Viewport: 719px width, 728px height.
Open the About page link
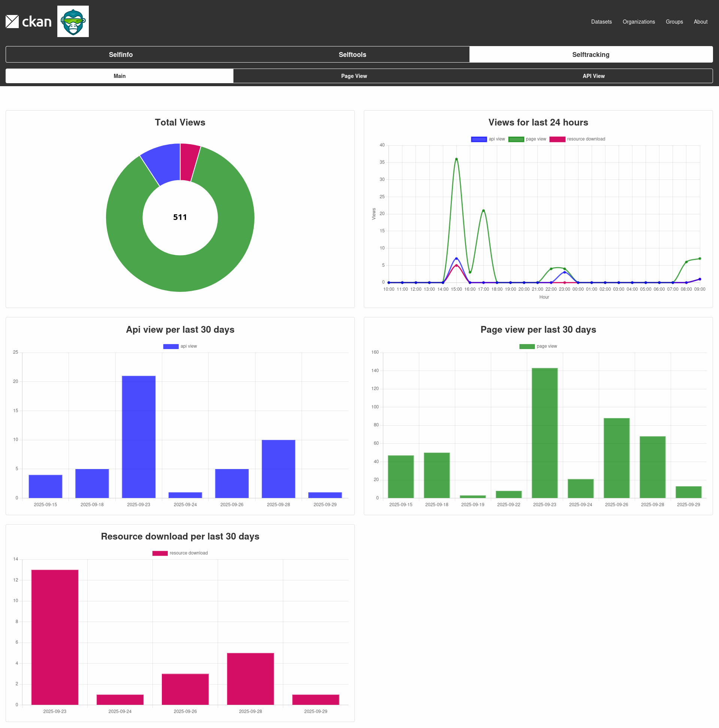pyautogui.click(x=700, y=22)
